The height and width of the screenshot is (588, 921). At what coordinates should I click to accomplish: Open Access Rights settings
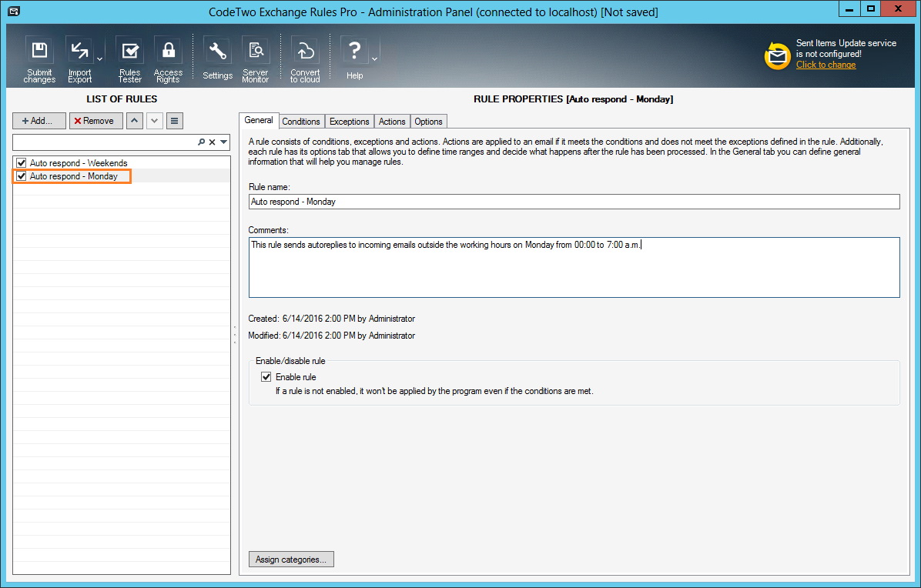point(168,59)
